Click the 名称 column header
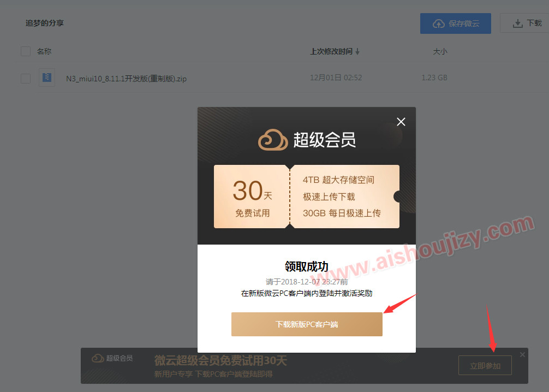 [44, 51]
